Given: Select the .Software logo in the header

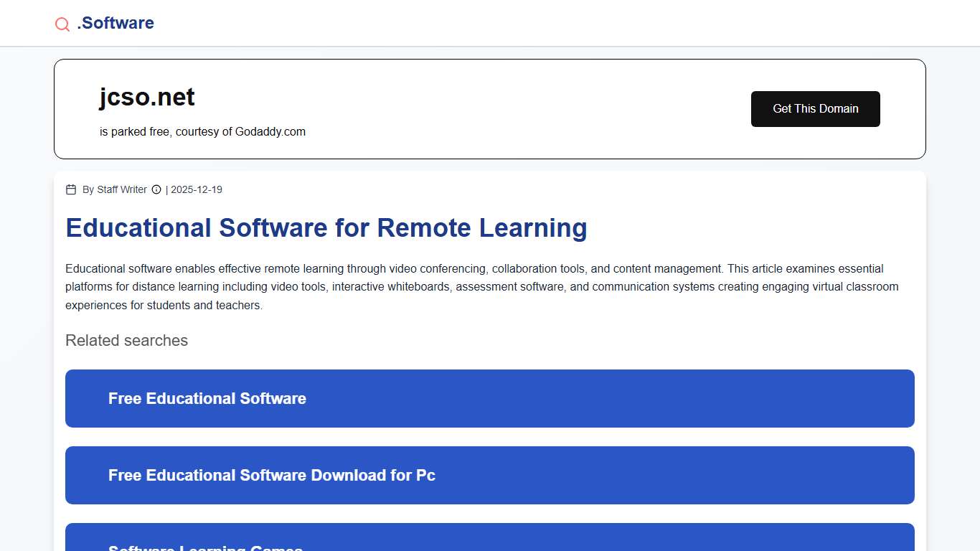Looking at the screenshot, I should point(116,22).
